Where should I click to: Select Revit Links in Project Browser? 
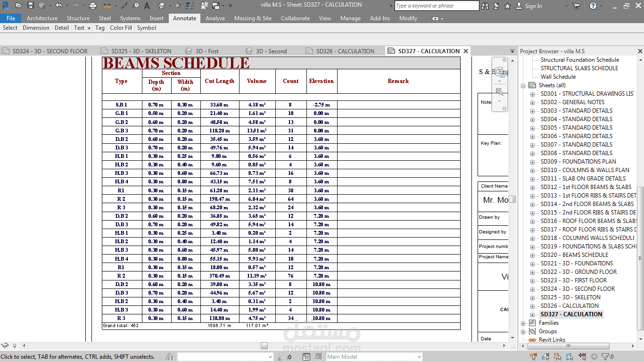552,340
